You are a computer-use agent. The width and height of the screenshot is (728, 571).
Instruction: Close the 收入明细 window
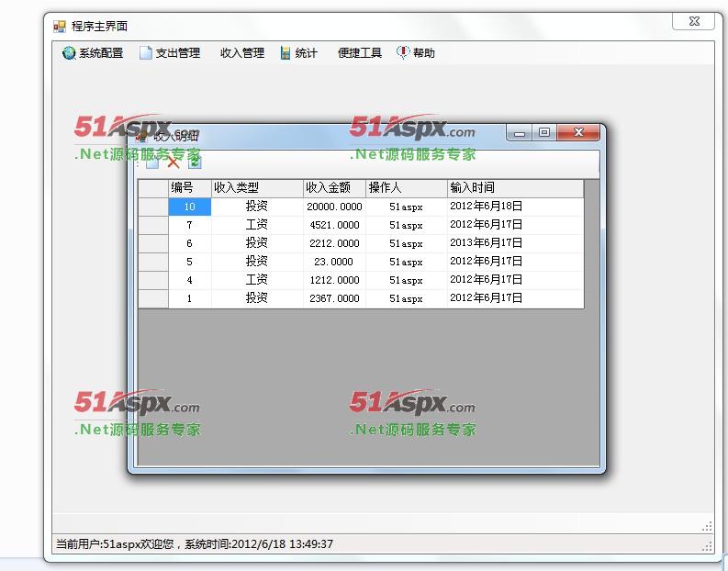[578, 133]
